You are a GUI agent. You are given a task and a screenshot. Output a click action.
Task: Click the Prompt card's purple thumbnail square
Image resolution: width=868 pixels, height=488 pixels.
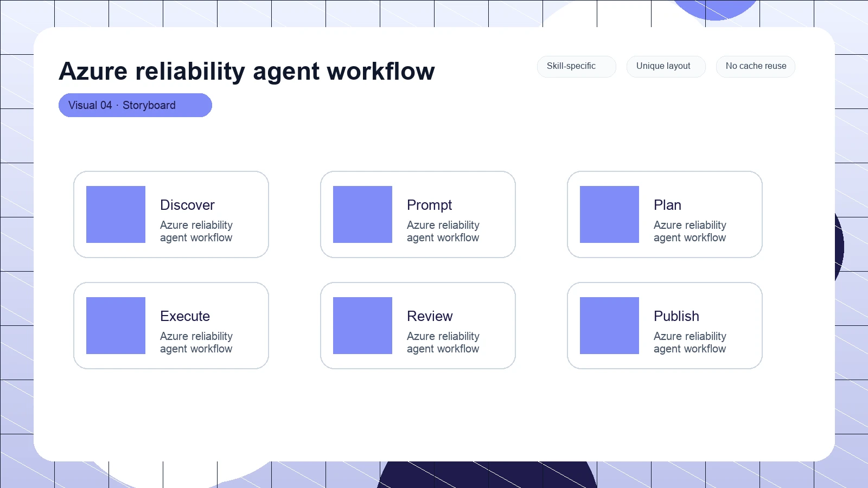pos(362,214)
